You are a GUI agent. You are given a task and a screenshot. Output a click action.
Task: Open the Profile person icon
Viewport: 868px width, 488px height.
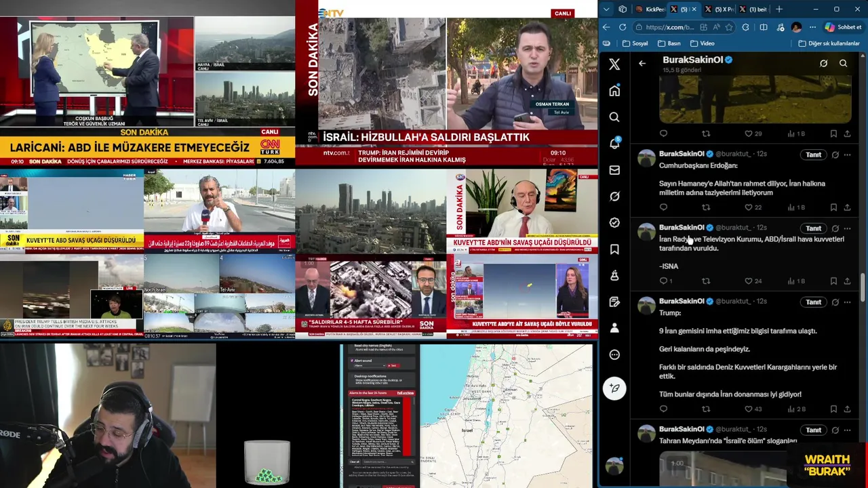point(614,328)
